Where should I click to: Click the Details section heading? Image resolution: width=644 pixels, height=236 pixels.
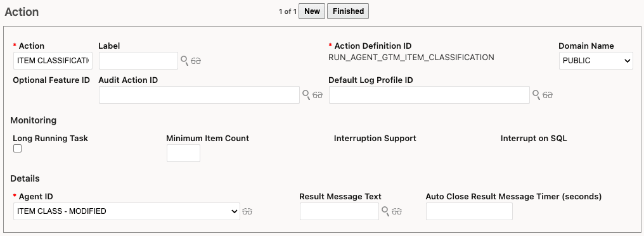click(25, 178)
